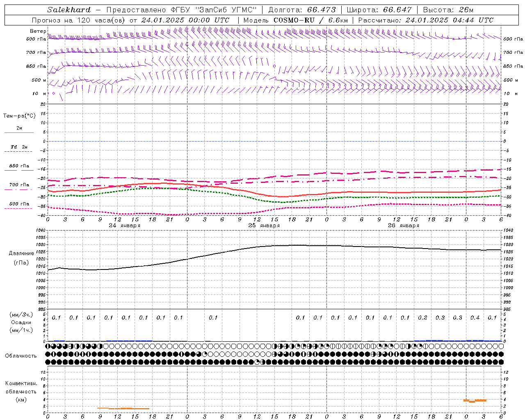Click the 0.2 precipitation value
The height and width of the screenshot is (420, 525).
(x=422, y=318)
